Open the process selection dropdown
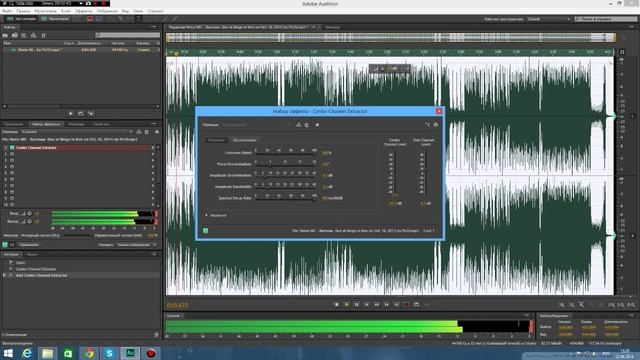The height and width of the screenshot is (360, 640). pyautogui.click(x=136, y=244)
